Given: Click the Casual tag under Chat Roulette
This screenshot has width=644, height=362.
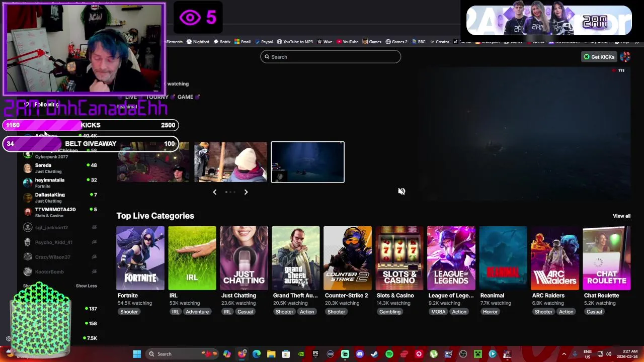Looking at the screenshot, I should (594, 312).
